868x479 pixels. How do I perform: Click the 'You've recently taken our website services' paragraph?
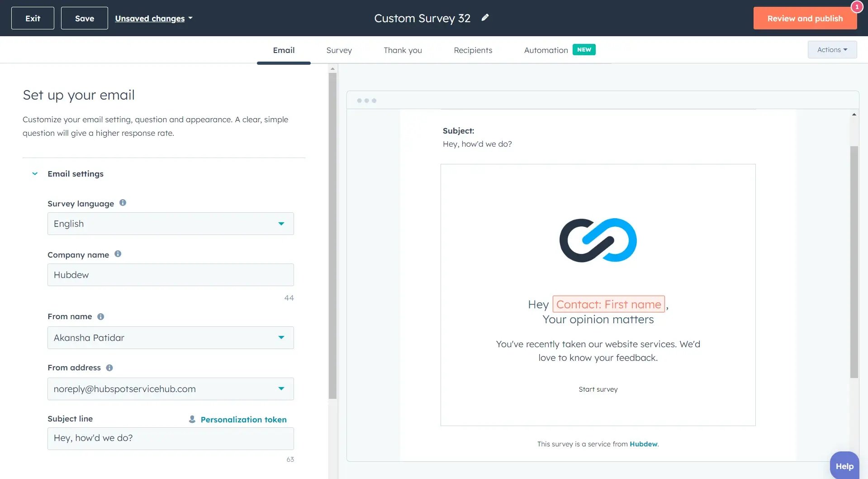click(598, 351)
